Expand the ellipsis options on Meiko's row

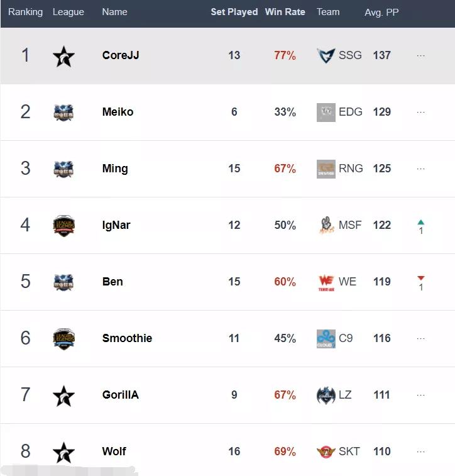(x=420, y=112)
